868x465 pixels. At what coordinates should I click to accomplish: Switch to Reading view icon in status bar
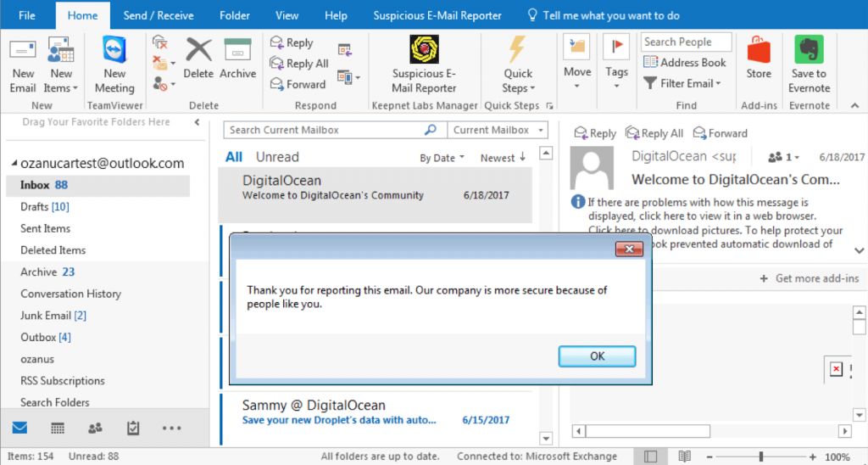tap(685, 457)
